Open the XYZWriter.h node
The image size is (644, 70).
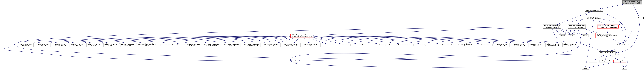[x=331, y=26]
